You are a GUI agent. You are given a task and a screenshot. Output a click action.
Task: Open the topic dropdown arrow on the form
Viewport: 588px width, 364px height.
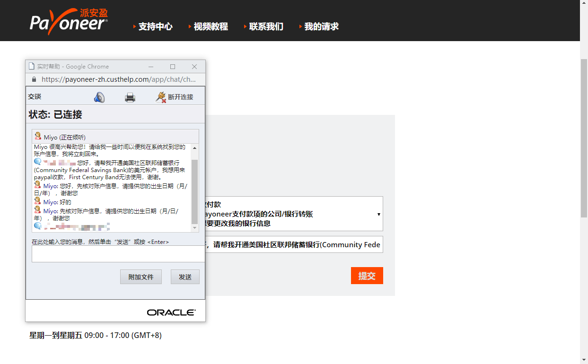click(x=379, y=214)
